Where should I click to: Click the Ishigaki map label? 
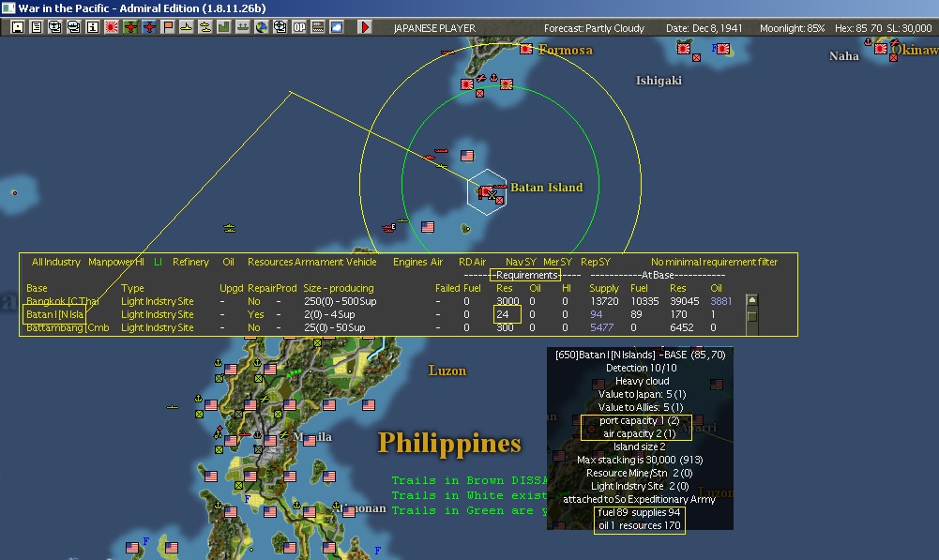click(659, 81)
